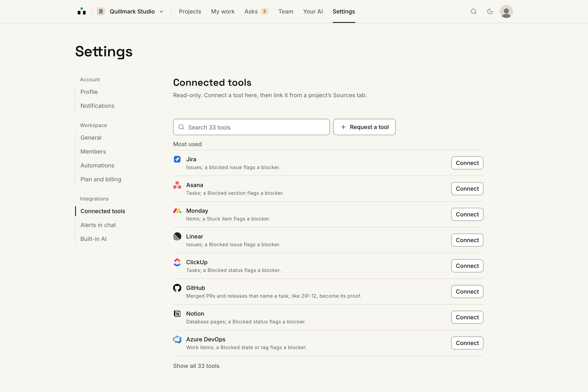
Task: Open the Asks tab
Action: coord(256,11)
